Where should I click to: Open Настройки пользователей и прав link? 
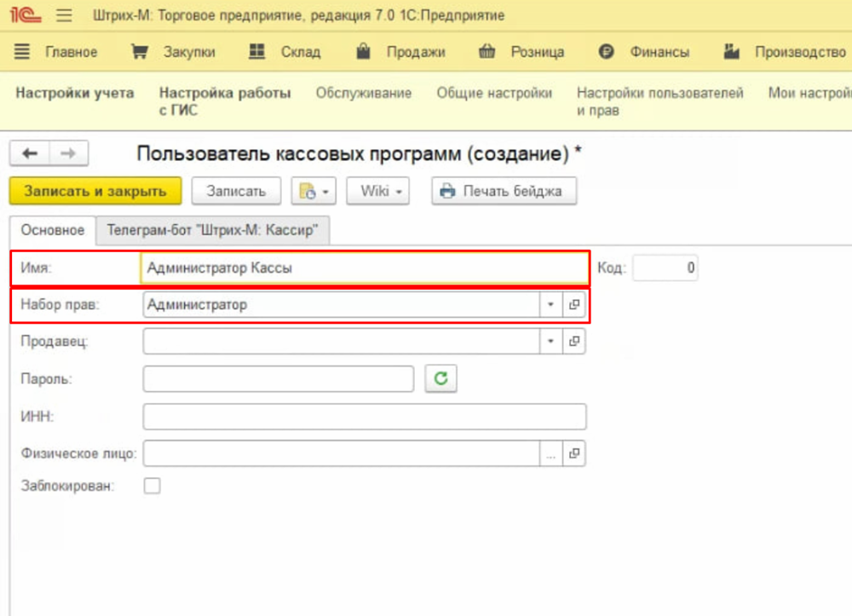click(659, 101)
